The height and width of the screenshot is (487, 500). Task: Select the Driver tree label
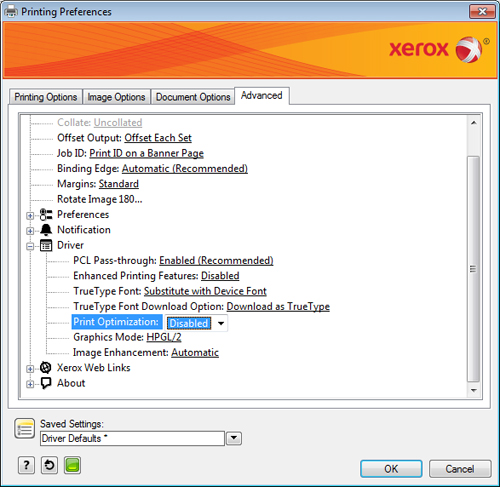tap(70, 245)
